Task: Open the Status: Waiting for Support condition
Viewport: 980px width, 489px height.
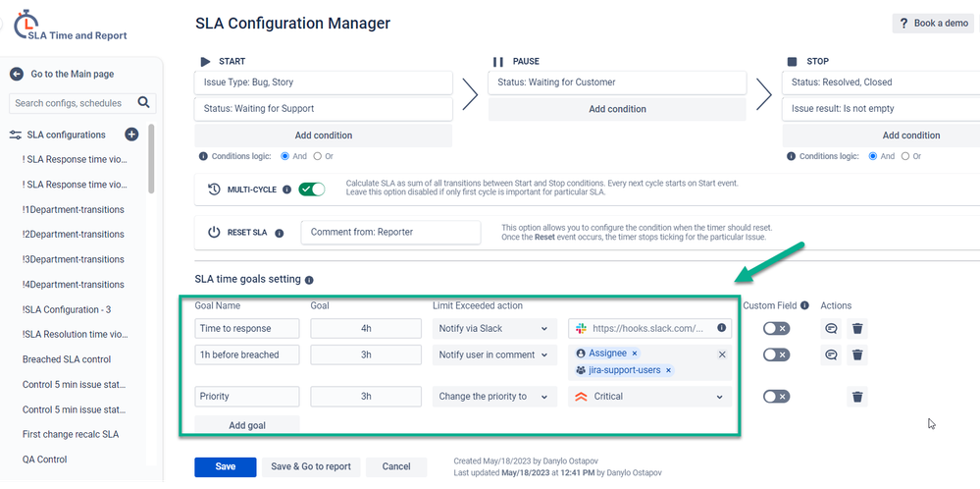Action: 323,109
